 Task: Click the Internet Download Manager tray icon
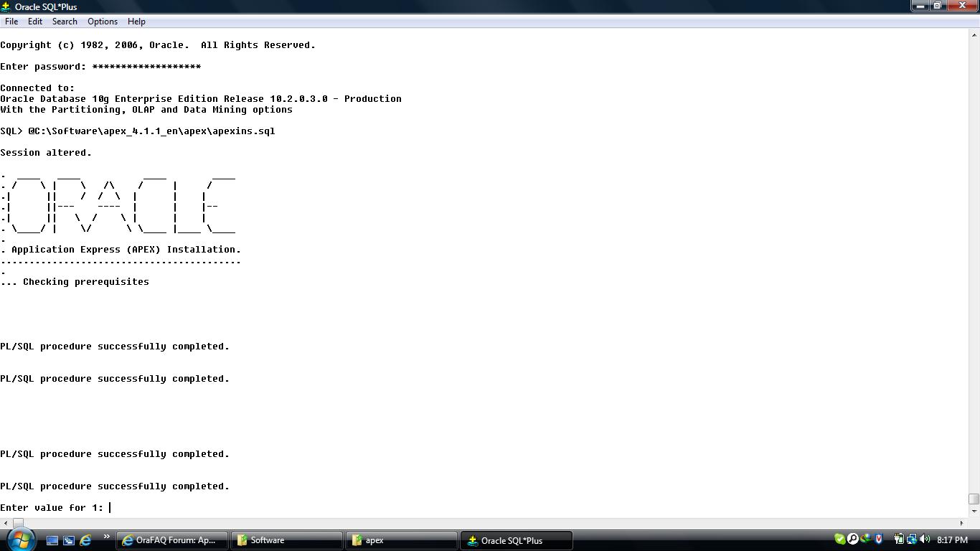(866, 540)
